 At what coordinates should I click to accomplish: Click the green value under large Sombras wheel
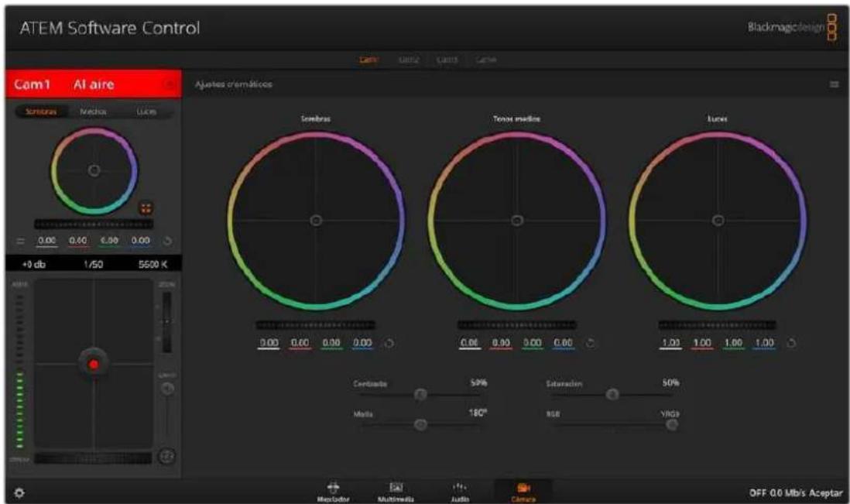(331, 344)
